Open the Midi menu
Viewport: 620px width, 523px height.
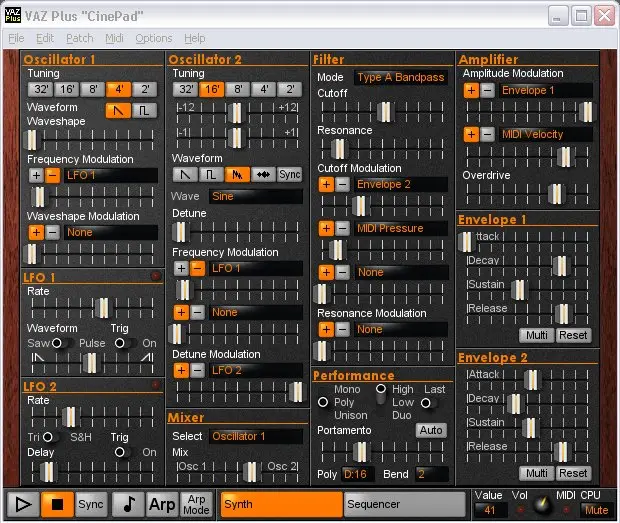point(114,38)
